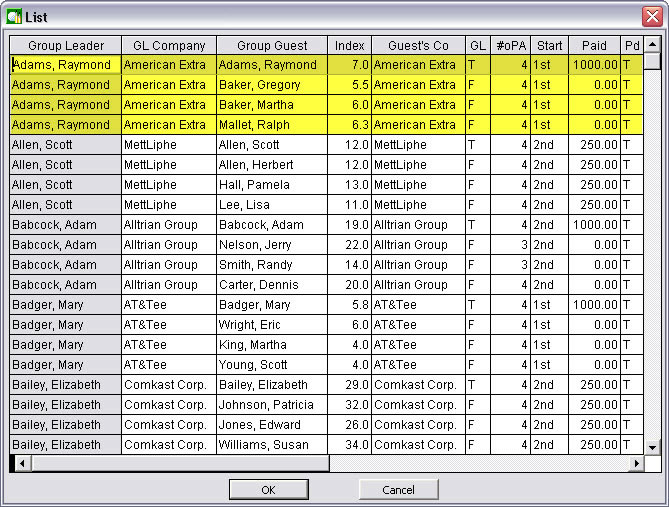Viewport: 669px width, 507px height.
Task: Select guest 'Johnson, Patricia' cell
Action: click(272, 405)
